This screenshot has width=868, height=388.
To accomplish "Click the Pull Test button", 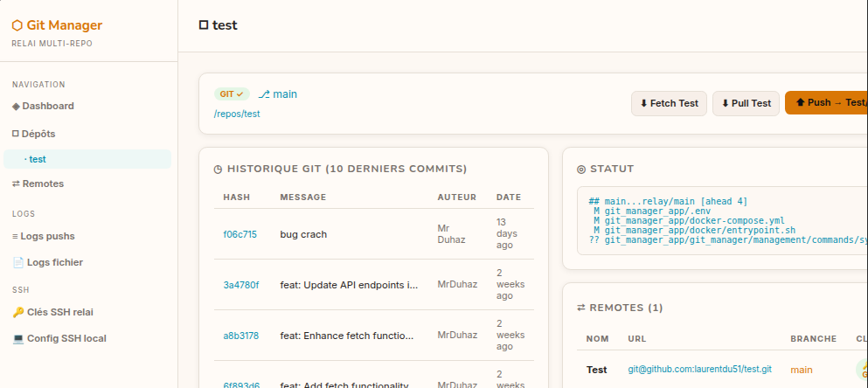I will pyautogui.click(x=746, y=103).
